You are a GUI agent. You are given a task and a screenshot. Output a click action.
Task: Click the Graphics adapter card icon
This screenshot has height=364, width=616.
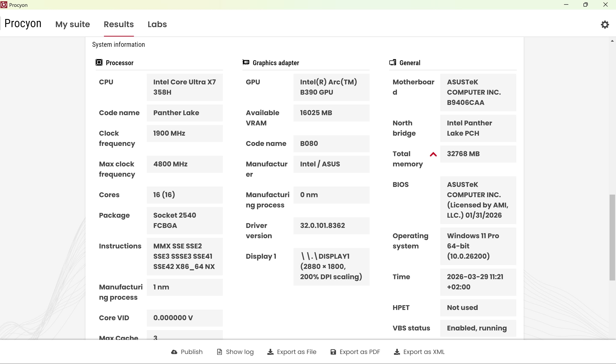point(246,62)
